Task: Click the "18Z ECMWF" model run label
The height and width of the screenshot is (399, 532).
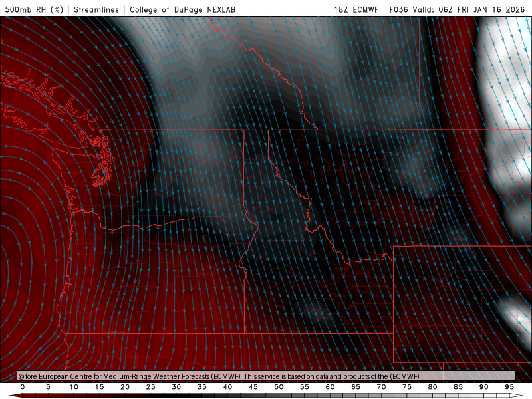Action: 356,9
